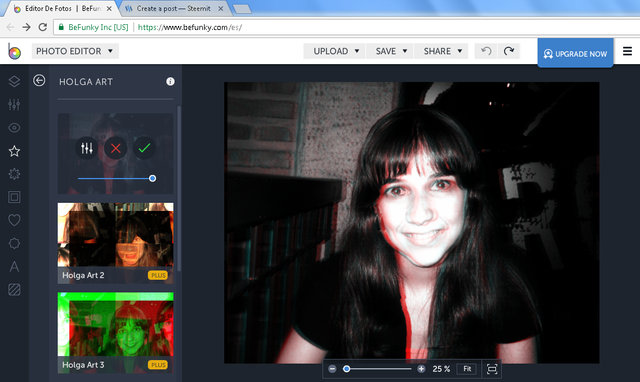The image size is (640, 382).
Task: Open the Graphics heart icon in sidebar
Action: tap(14, 220)
